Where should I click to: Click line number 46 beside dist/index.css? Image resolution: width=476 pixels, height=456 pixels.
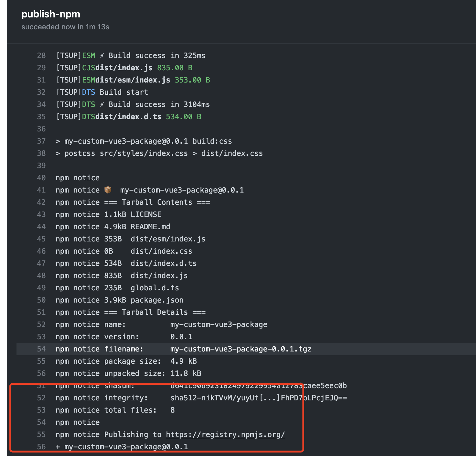point(41,251)
